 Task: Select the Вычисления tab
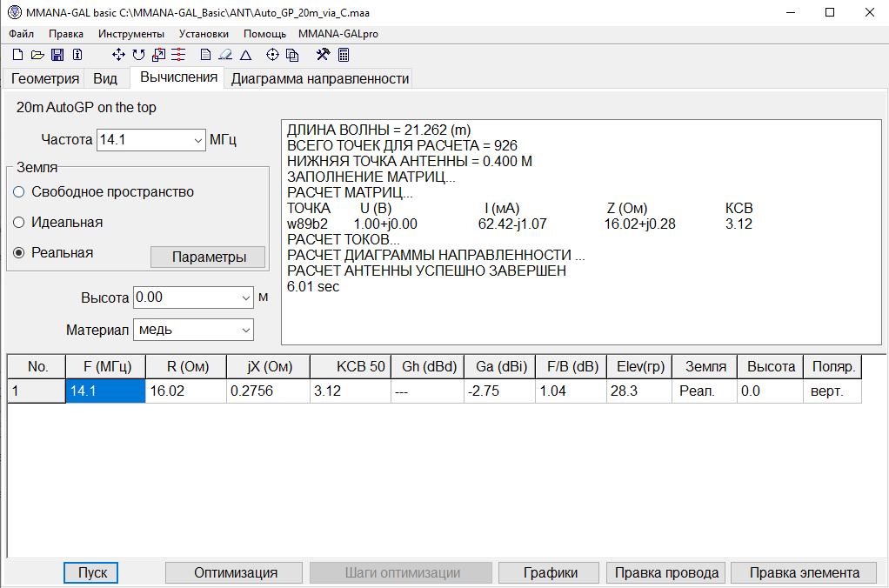tap(178, 77)
